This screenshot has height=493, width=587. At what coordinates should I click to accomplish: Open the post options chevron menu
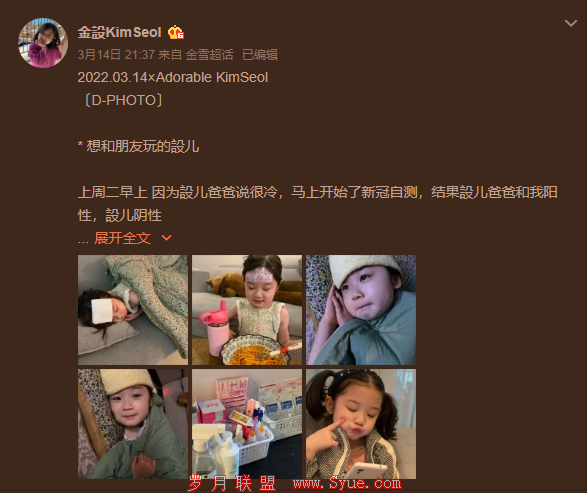(571, 24)
